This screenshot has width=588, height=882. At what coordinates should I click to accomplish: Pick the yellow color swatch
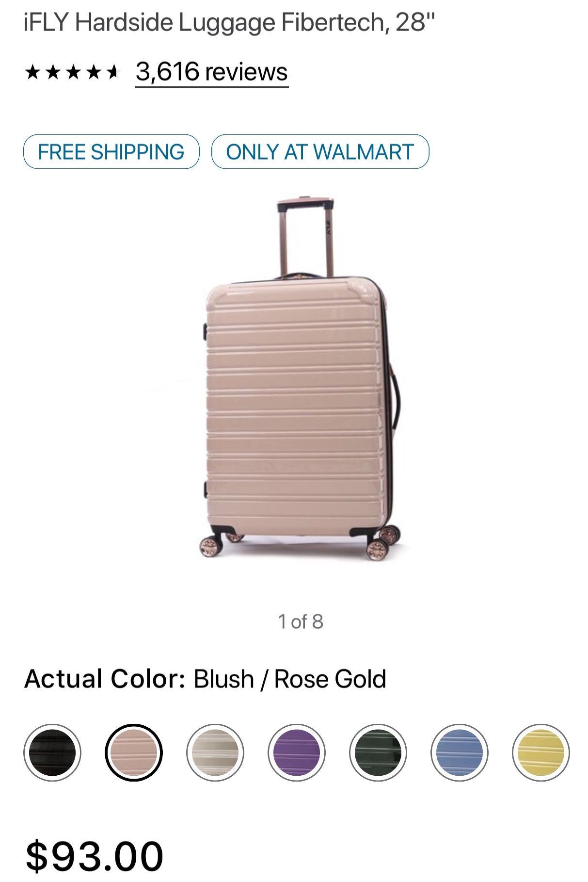541,752
